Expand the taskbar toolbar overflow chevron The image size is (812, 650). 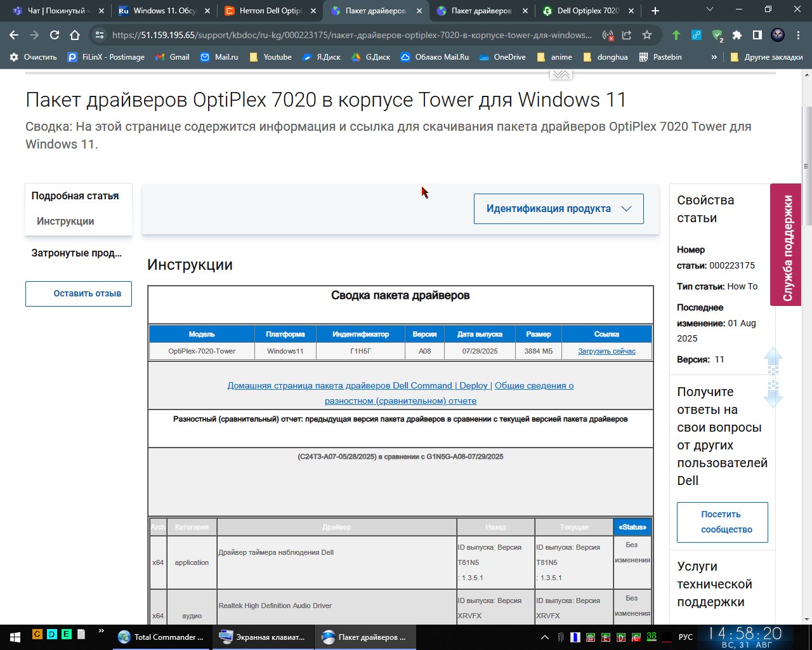(100, 632)
